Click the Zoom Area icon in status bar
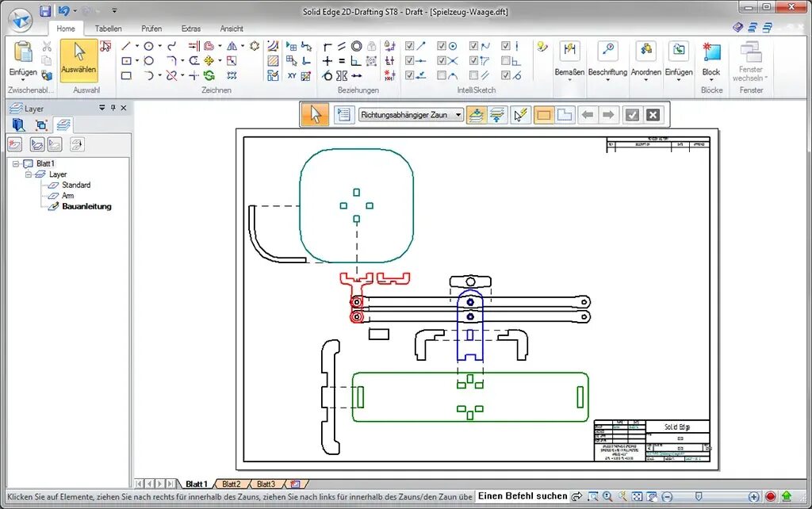Screen dimensions: 812x509 pos(592,496)
